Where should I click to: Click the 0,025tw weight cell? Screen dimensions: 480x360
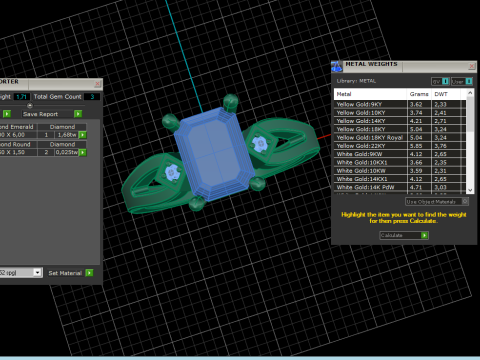point(66,152)
